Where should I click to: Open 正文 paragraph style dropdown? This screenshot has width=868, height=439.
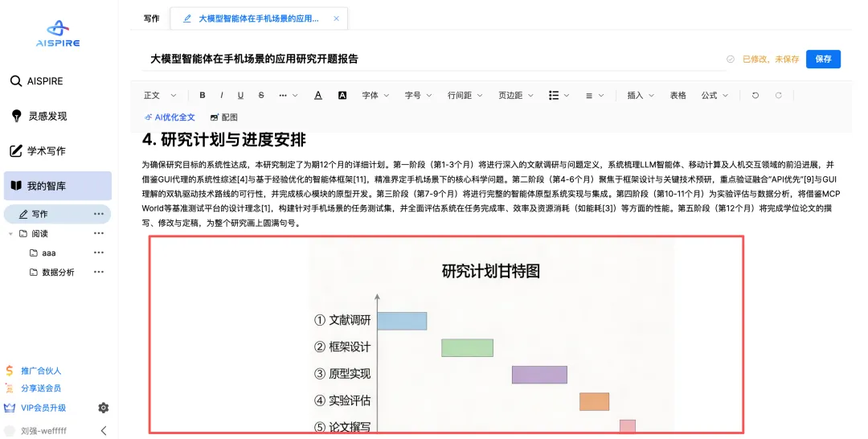coord(159,95)
